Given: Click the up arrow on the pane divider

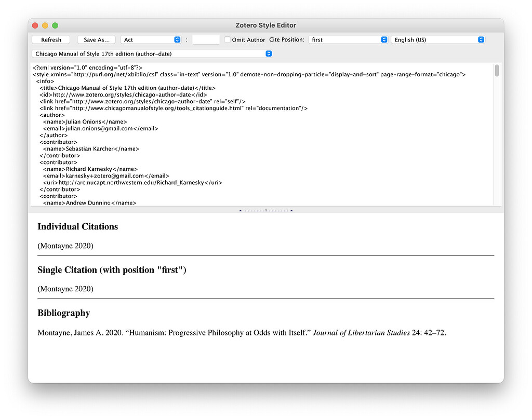Looking at the screenshot, I should point(240,210).
